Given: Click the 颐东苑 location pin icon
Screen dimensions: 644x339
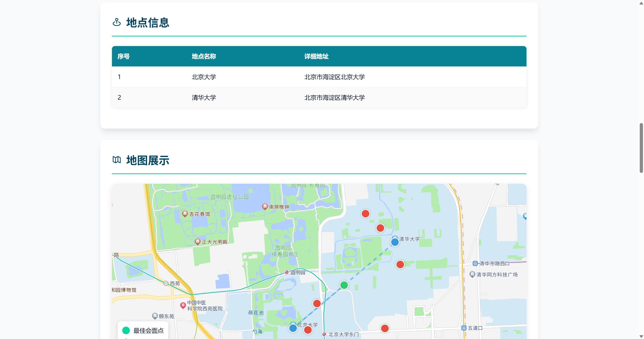Looking at the screenshot, I should (155, 316).
